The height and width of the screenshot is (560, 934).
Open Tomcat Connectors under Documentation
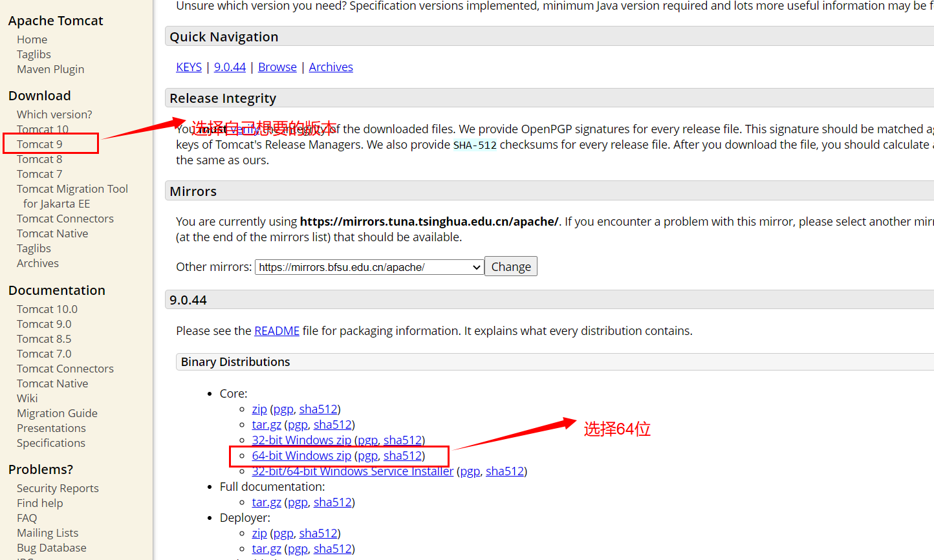point(65,369)
